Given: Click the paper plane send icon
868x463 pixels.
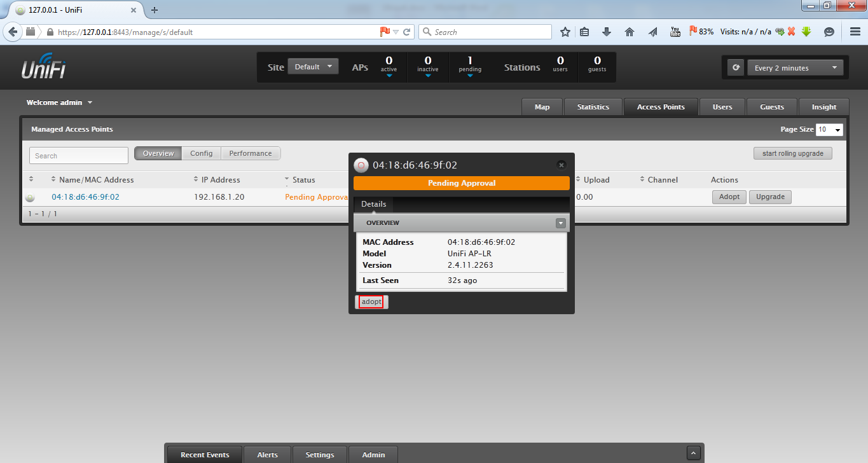Looking at the screenshot, I should tap(652, 32).
